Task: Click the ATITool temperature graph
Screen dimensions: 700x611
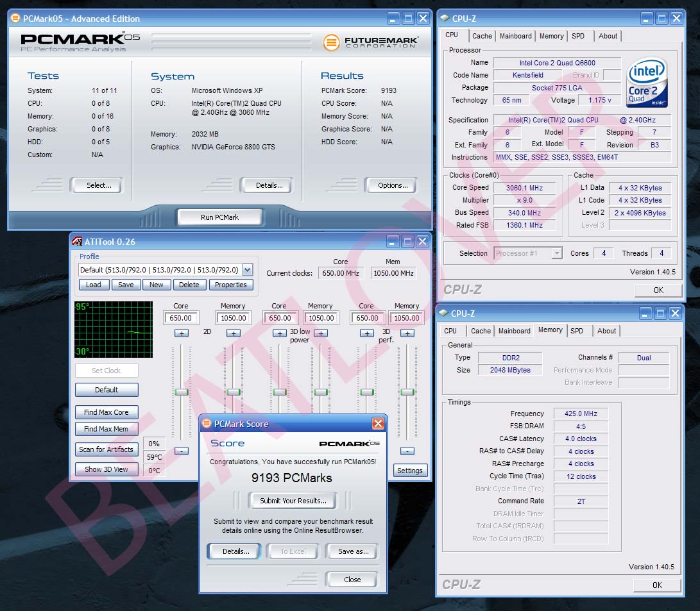Action: pos(114,330)
